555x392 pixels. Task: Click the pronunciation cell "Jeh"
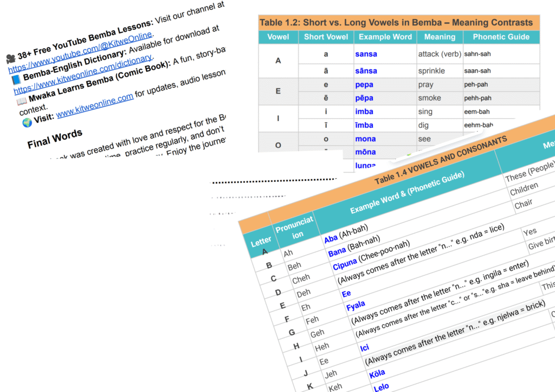[331, 374]
